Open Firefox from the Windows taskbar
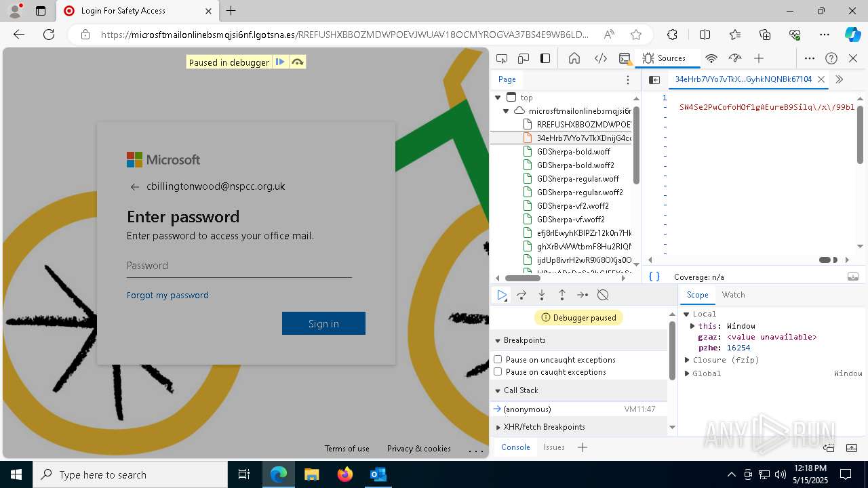 [344, 474]
